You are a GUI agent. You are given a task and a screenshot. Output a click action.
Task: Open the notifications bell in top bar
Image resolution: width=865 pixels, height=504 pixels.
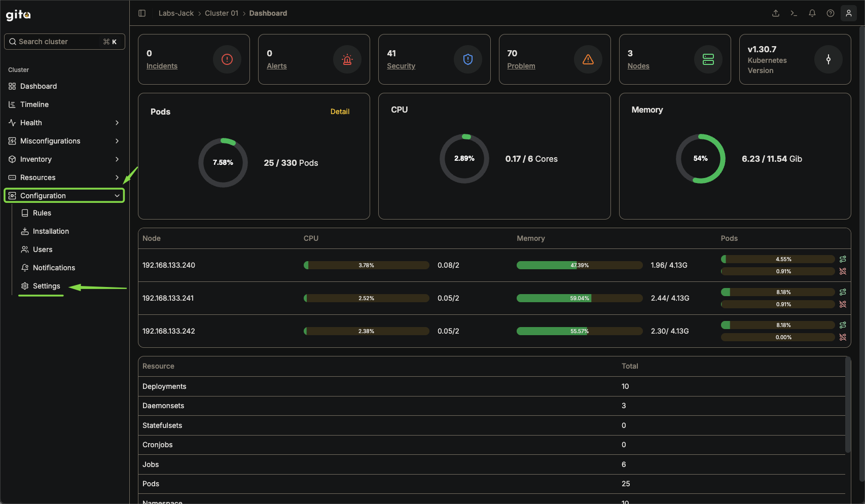[x=812, y=13]
